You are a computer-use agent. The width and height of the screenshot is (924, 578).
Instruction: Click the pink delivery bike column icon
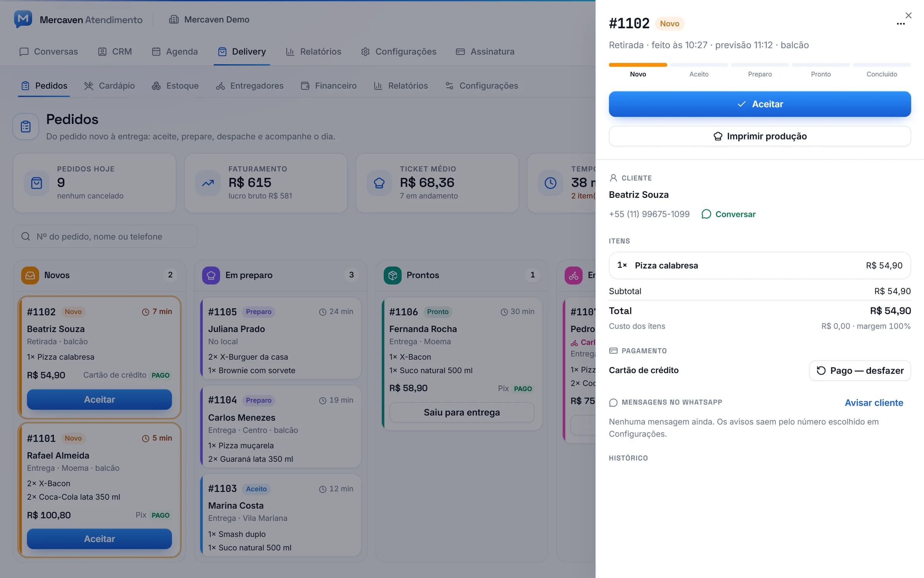click(x=573, y=275)
